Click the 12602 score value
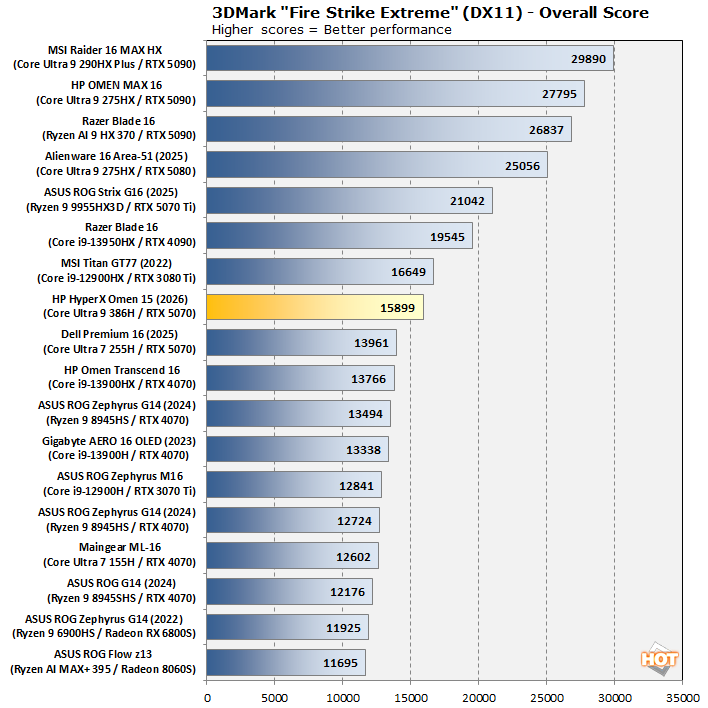708x708 pixels. click(x=353, y=557)
